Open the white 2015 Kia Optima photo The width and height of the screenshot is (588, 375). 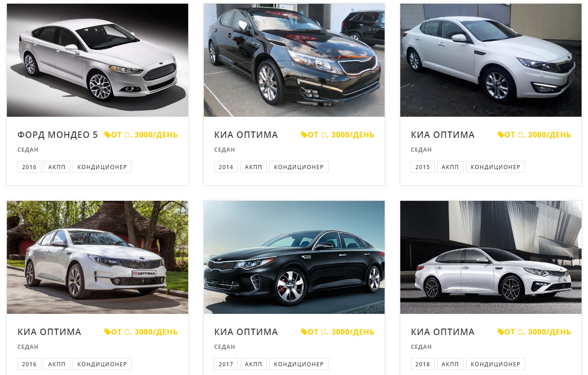coord(491,60)
